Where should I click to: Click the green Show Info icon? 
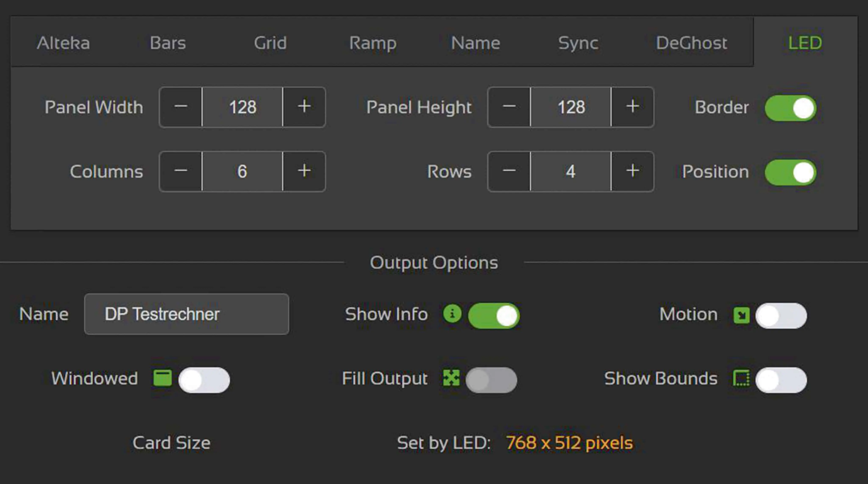pos(452,314)
